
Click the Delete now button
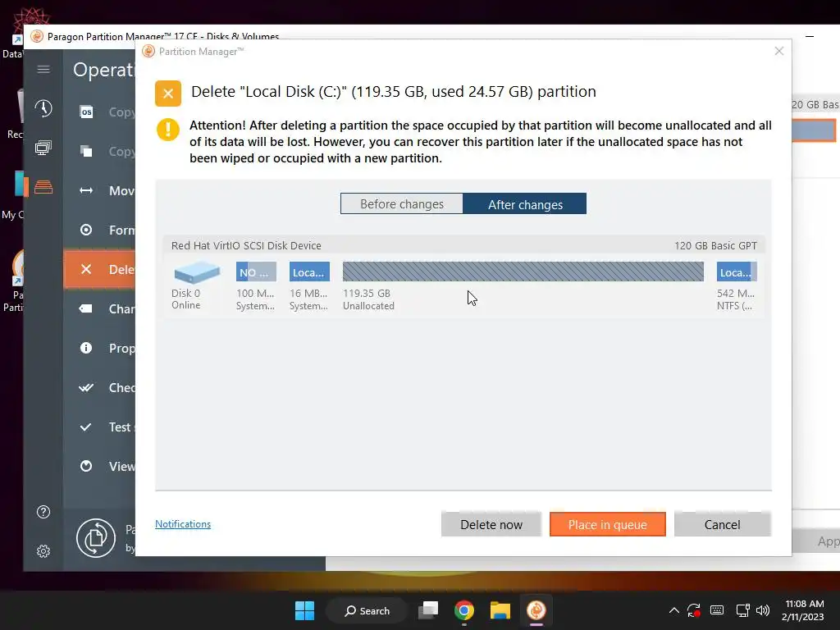(491, 524)
